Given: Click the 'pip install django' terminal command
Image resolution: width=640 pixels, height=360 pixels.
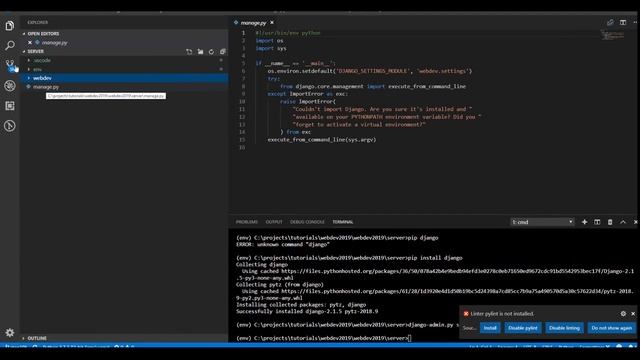Looking at the screenshot, I should click(436, 258).
